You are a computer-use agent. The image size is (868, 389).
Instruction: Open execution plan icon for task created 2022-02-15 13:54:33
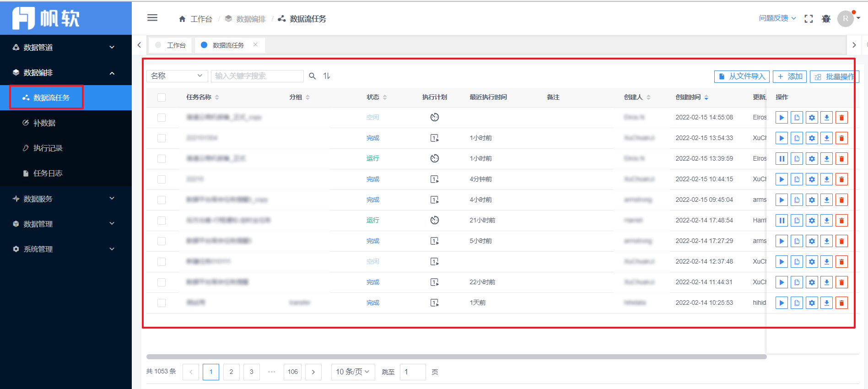tap(435, 138)
